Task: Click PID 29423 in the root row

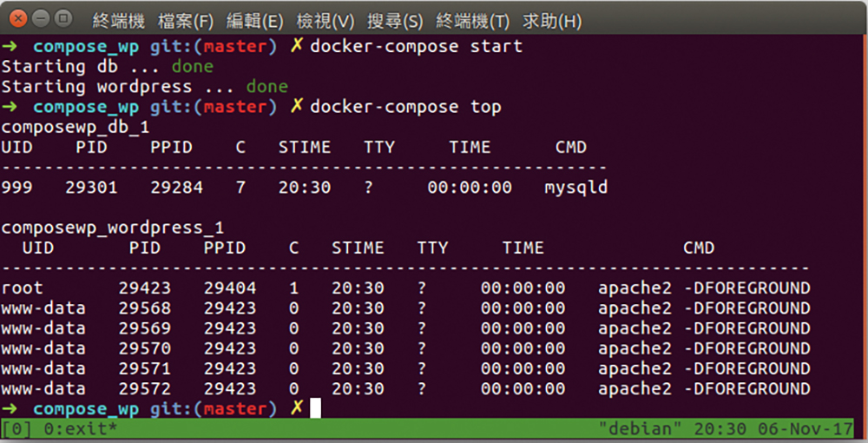Action: [144, 288]
